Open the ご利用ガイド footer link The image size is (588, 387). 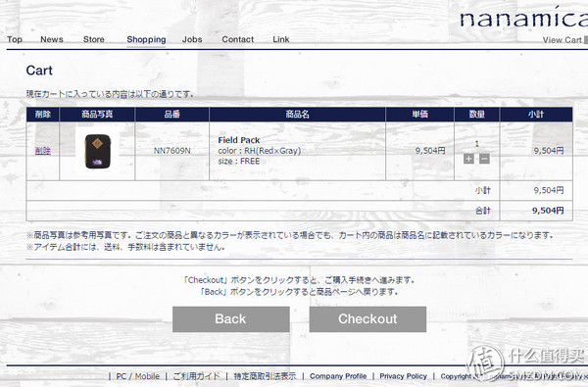197,376
